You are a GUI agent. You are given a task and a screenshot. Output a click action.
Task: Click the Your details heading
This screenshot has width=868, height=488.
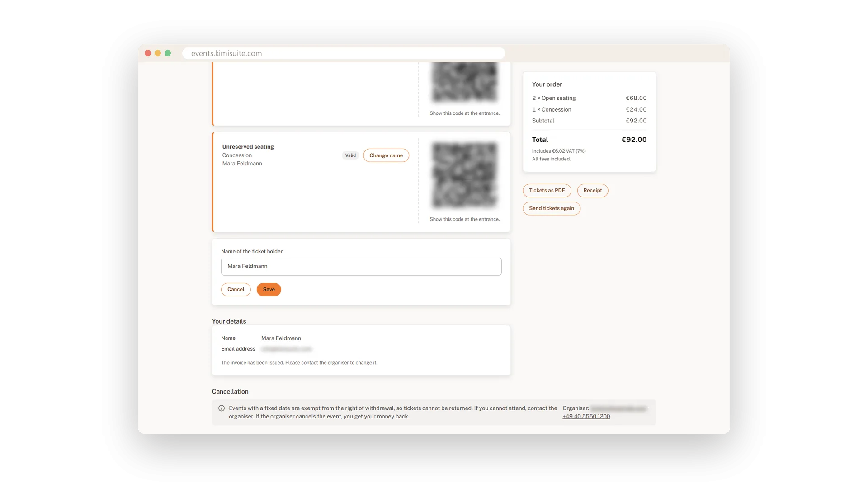point(229,321)
